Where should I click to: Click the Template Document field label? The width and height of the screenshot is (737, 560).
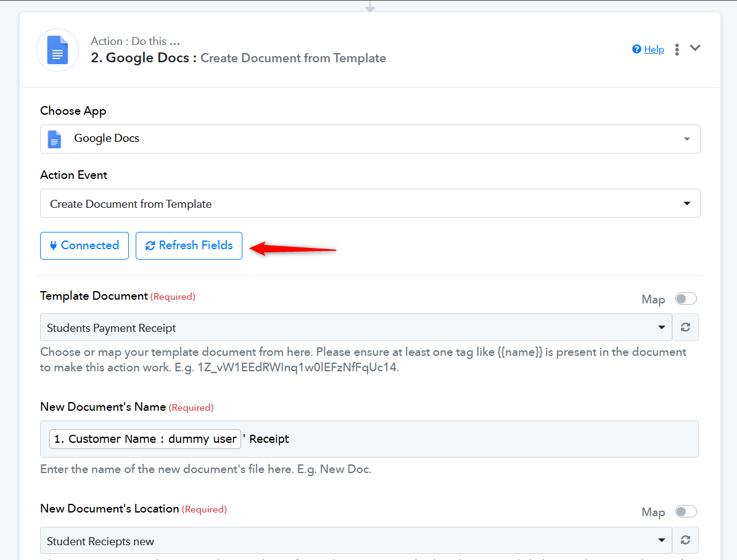[94, 296]
